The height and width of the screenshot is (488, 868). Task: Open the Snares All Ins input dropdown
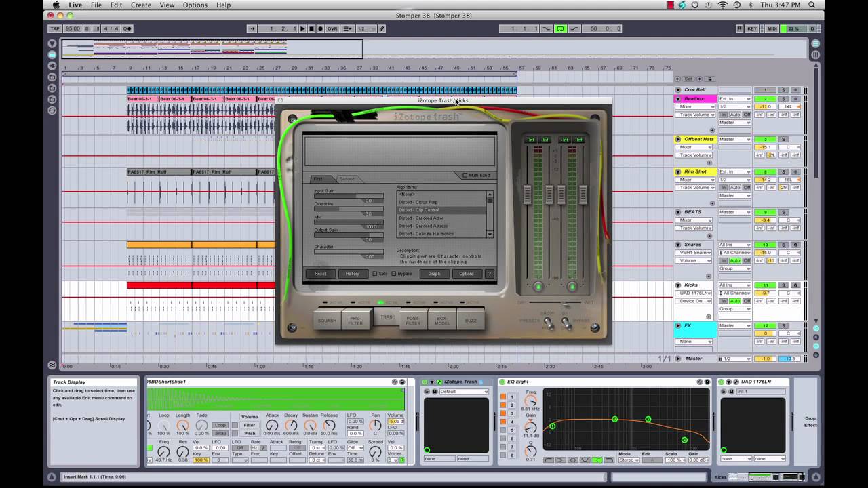(735, 245)
